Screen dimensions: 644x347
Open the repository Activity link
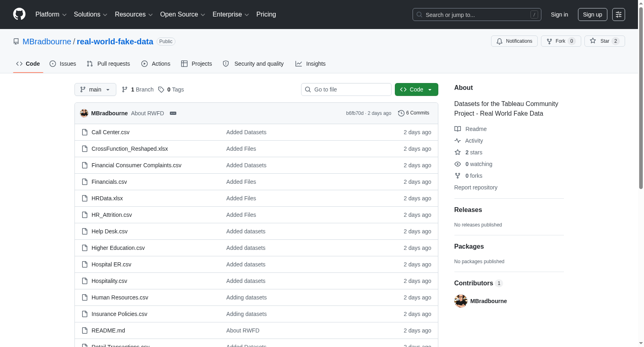click(x=469, y=141)
